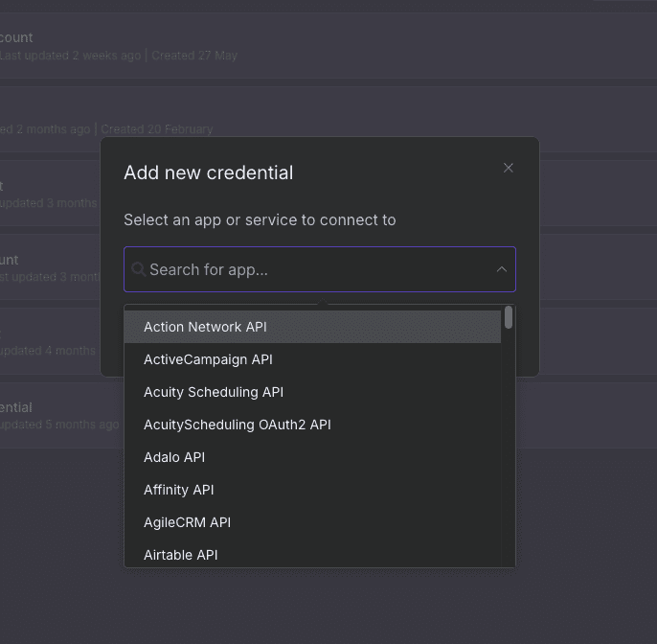Click the magnifier icon in app search
This screenshot has width=657, height=644.
pos(138,269)
